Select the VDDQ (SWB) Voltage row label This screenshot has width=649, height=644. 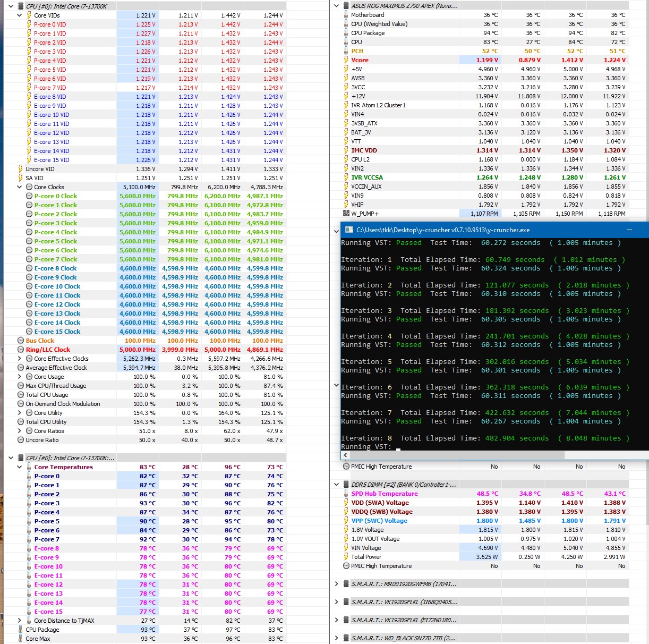point(382,512)
